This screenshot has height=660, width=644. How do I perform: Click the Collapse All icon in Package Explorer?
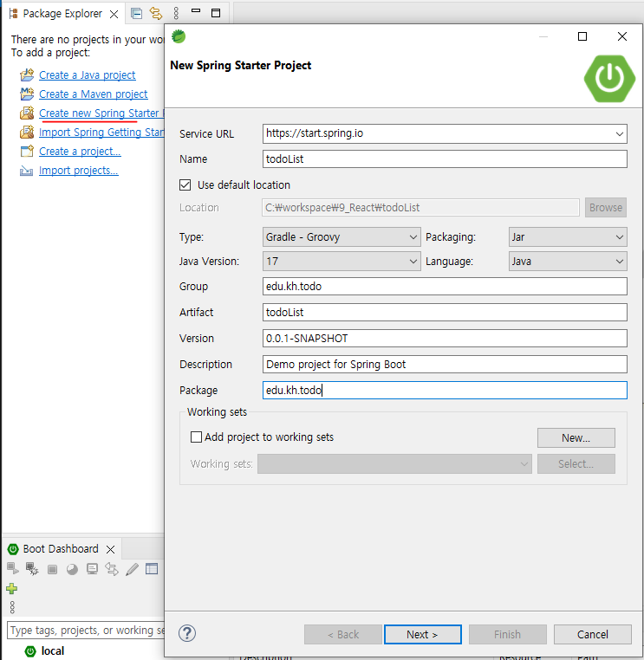coord(136,14)
